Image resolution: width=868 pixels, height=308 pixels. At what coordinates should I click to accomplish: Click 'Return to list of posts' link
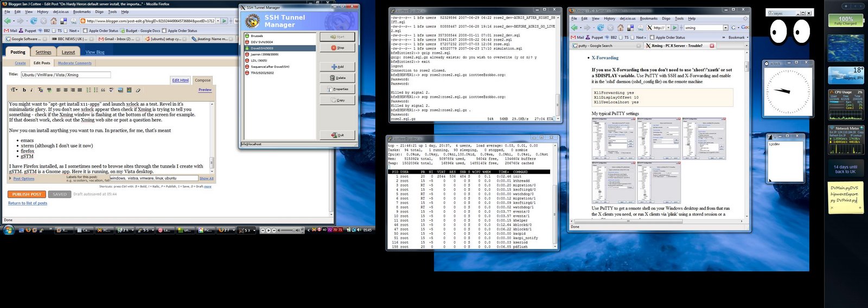point(28,203)
